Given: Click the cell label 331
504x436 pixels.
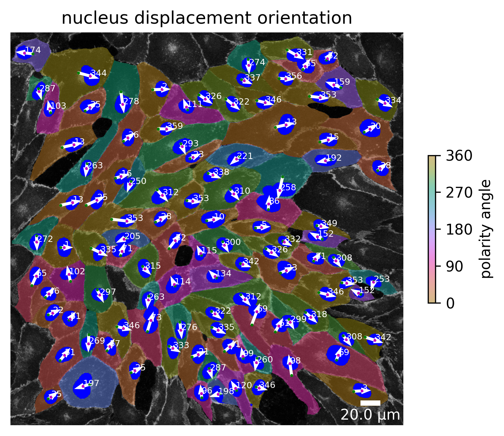Looking at the screenshot, I should tap(304, 53).
